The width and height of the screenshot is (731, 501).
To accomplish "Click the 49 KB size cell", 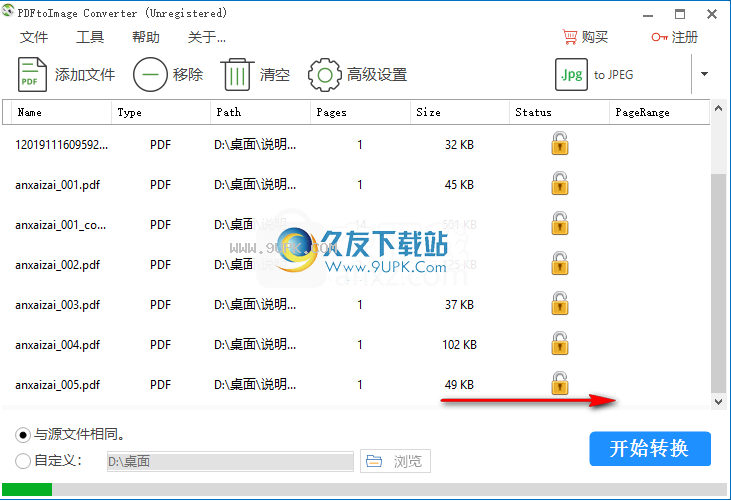I will coord(459,385).
